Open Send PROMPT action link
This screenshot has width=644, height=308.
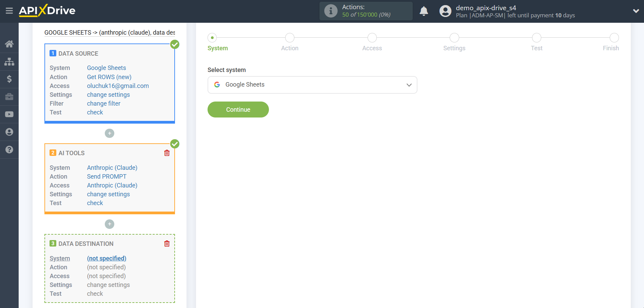click(x=107, y=177)
